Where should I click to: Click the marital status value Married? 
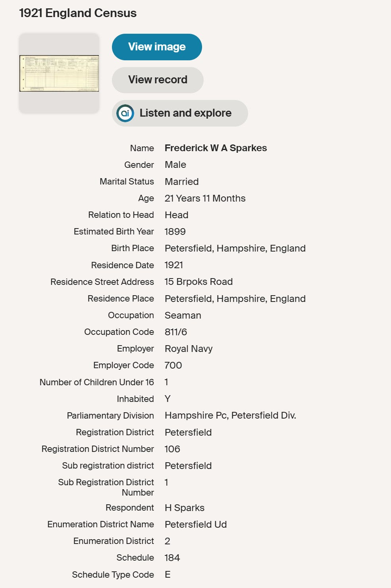click(181, 182)
